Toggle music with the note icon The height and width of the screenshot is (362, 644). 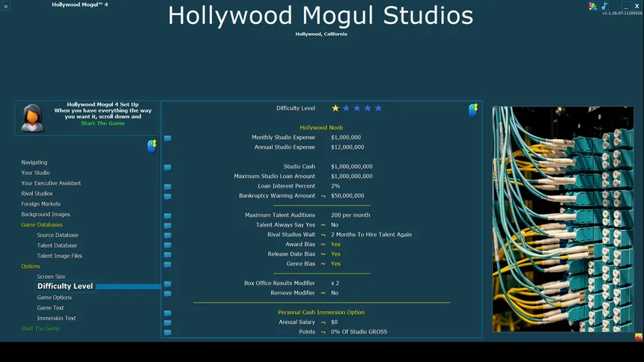(x=604, y=6)
